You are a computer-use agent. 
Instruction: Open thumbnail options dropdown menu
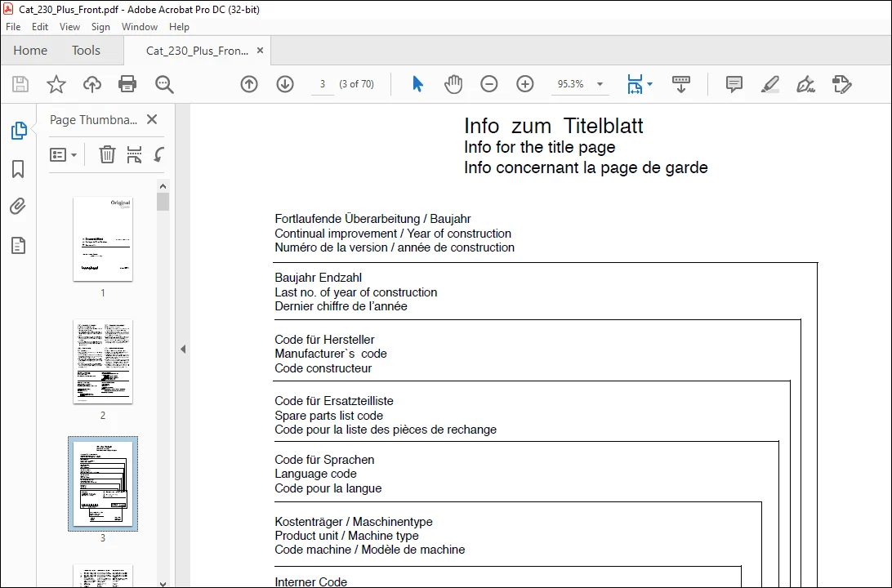click(63, 154)
